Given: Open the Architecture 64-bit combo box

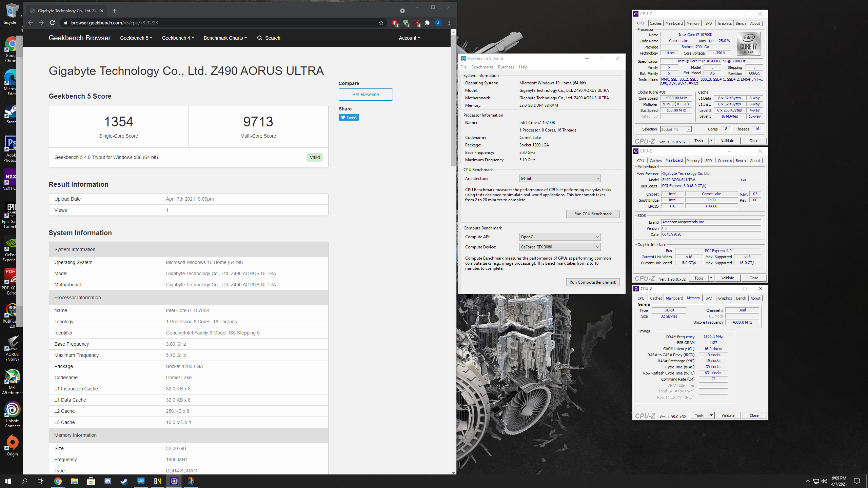Looking at the screenshot, I should tap(560, 179).
